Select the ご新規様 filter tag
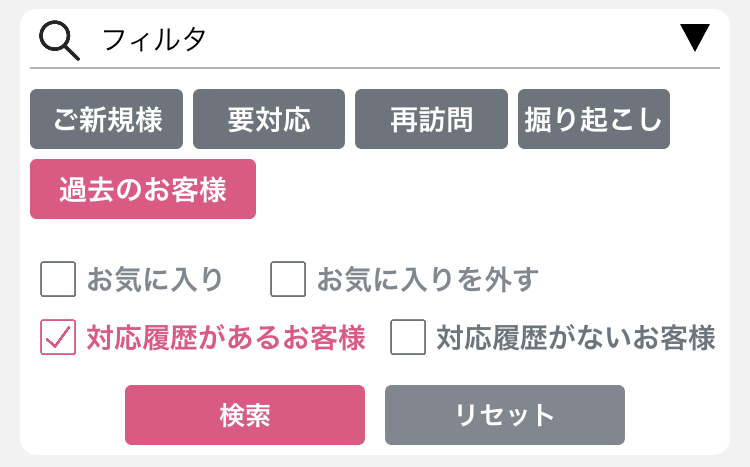 click(107, 119)
